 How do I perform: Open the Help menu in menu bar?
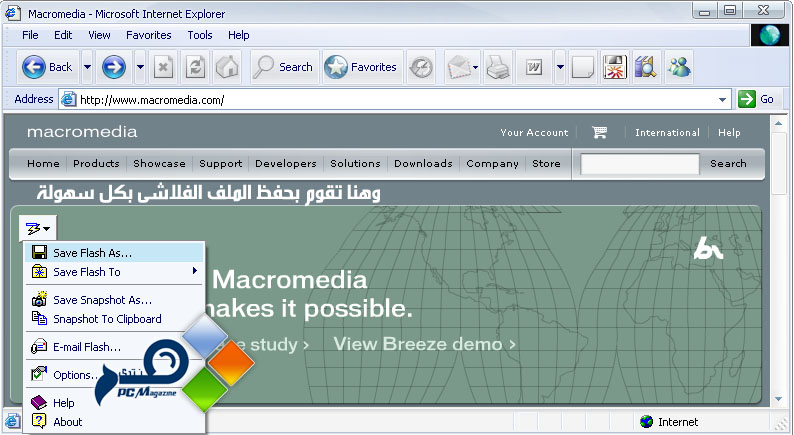pos(239,35)
